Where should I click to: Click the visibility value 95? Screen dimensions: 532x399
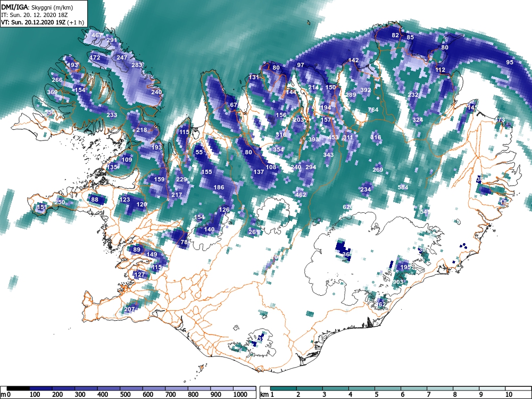coord(510,62)
